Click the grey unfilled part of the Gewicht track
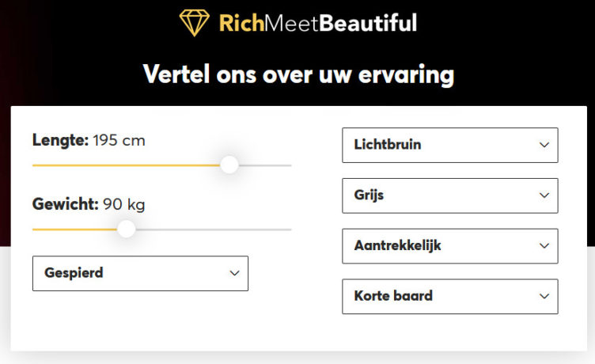Screen dimensions: 595x364 [x=214, y=229]
